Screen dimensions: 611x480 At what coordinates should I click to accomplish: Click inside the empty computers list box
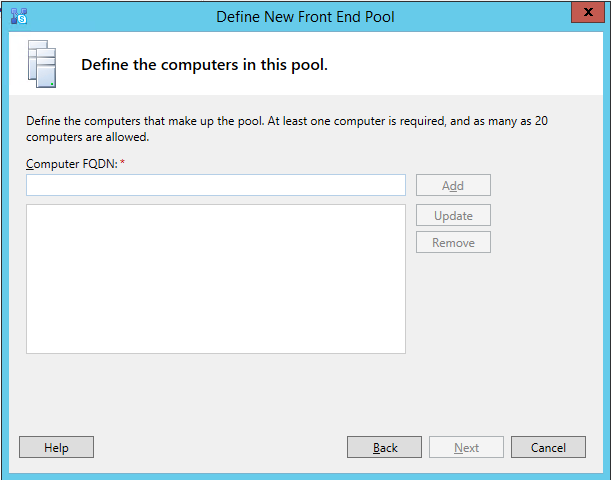(215, 278)
